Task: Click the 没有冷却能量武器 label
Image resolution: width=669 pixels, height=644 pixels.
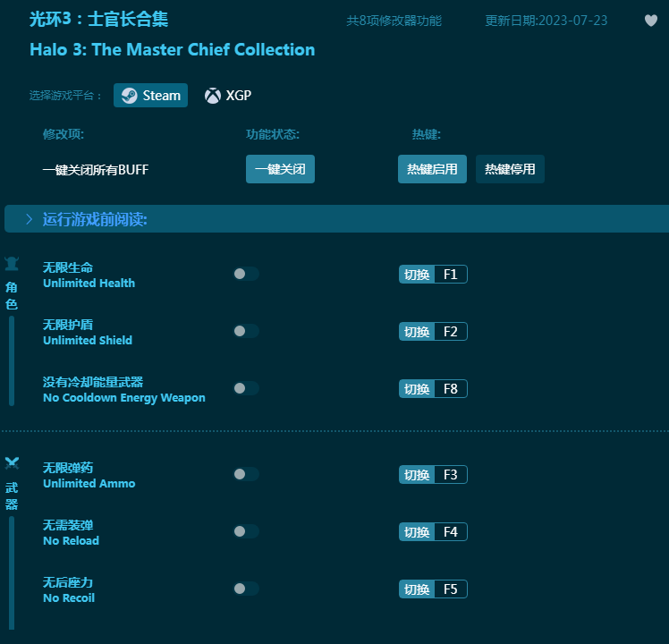Action: (x=93, y=382)
